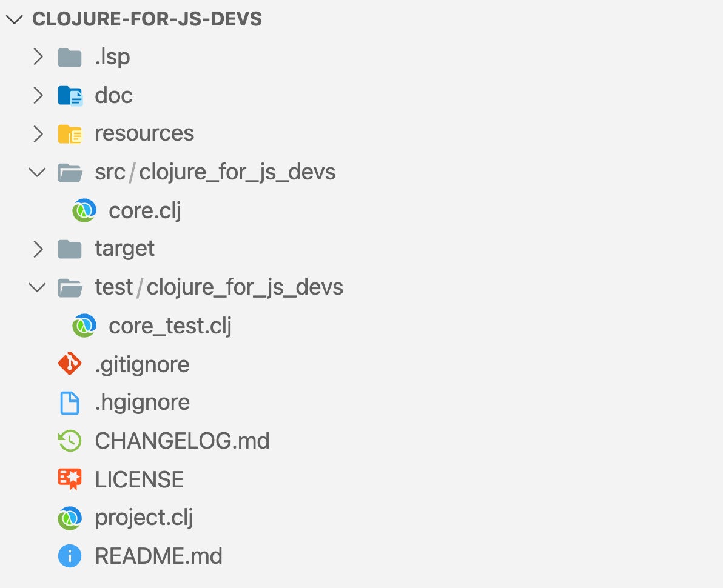Click the blue doc folder icon
The height and width of the screenshot is (588, 723).
tap(70, 95)
